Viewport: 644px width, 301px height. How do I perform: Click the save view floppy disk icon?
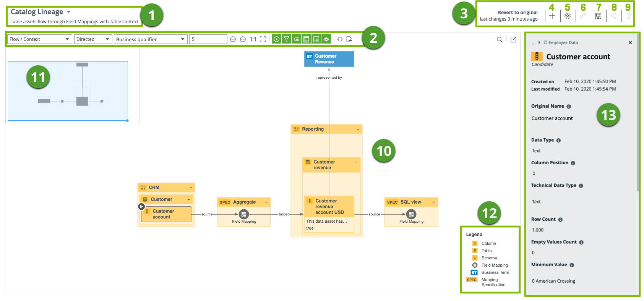tap(598, 16)
